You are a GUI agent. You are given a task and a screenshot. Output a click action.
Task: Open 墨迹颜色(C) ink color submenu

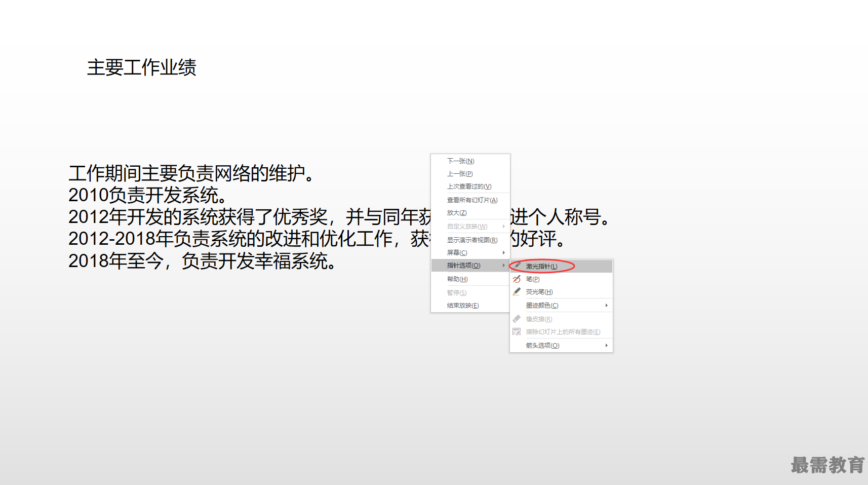coord(561,305)
